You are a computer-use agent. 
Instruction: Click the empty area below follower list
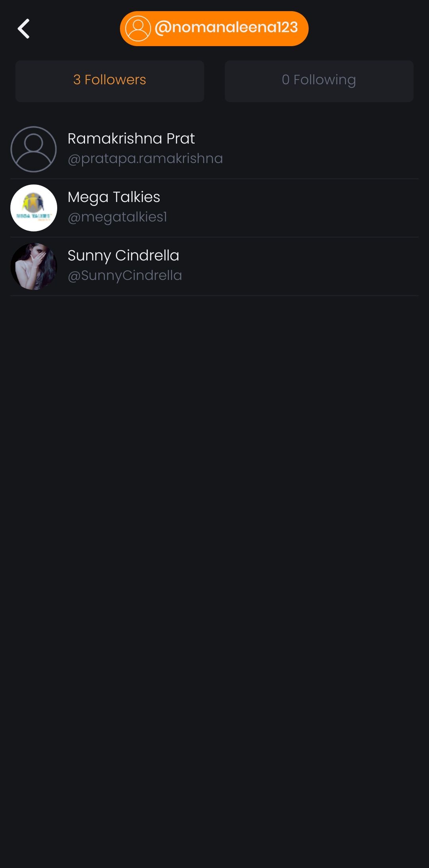click(214, 581)
